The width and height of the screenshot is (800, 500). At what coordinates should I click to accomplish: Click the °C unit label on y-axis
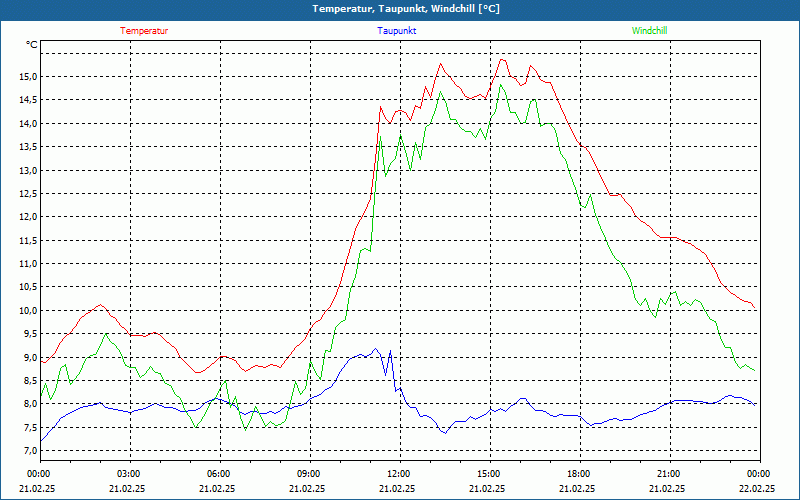[32, 45]
